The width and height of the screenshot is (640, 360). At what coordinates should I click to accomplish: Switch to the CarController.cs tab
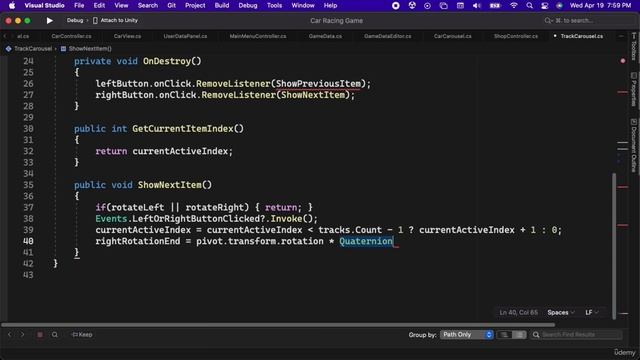pos(71,36)
